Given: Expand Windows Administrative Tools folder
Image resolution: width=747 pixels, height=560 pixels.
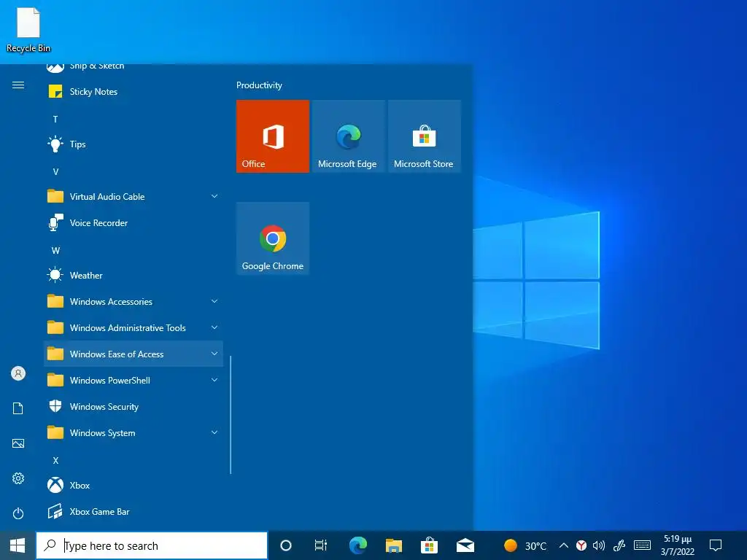Looking at the screenshot, I should point(133,327).
